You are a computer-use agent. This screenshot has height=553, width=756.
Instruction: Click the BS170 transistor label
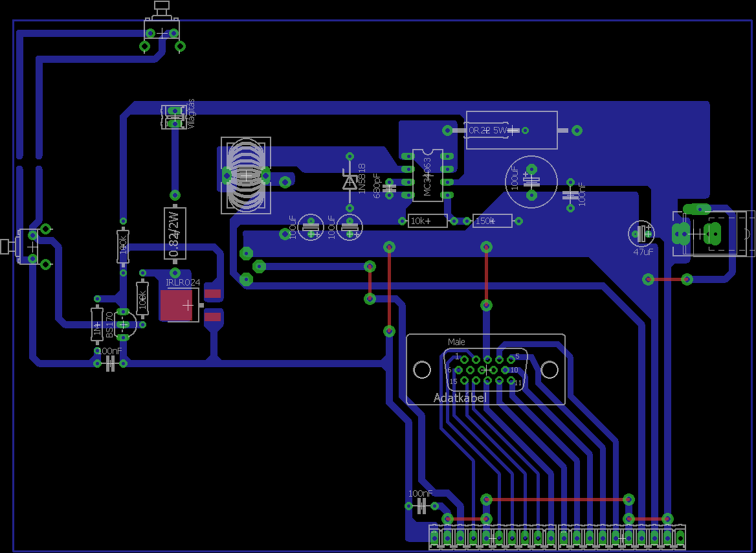(x=109, y=325)
